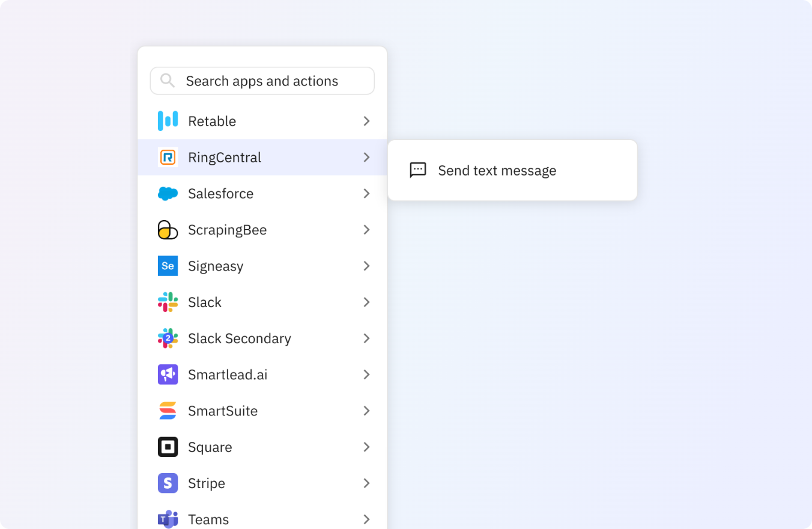Expand the Slack row chevron
The width and height of the screenshot is (812, 529).
(366, 302)
